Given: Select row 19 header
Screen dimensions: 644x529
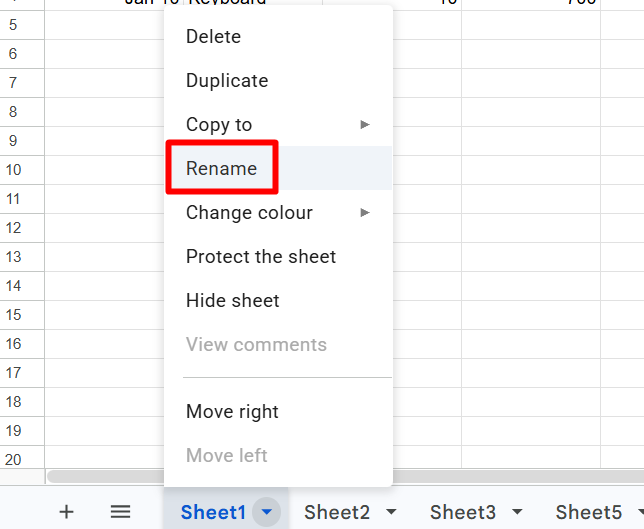Looking at the screenshot, I should click(x=22, y=430).
